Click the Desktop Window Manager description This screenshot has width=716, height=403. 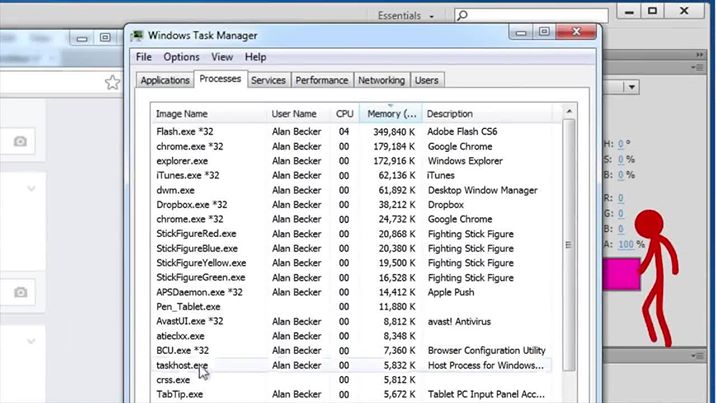(483, 190)
